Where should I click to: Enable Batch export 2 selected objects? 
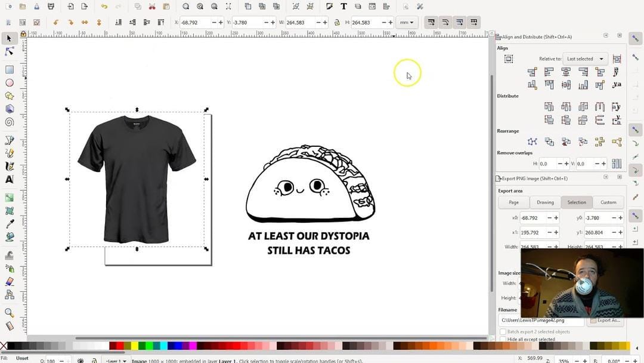pos(503,331)
